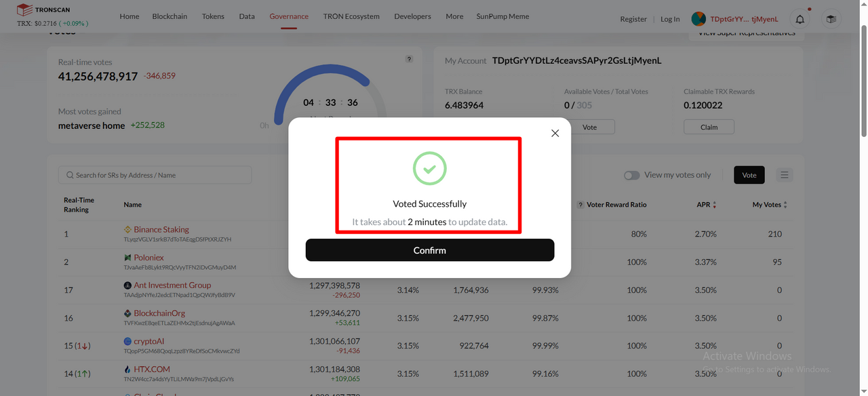Viewport: 868px width, 396px height.
Task: Open Binance Staking representative
Action: click(x=161, y=229)
